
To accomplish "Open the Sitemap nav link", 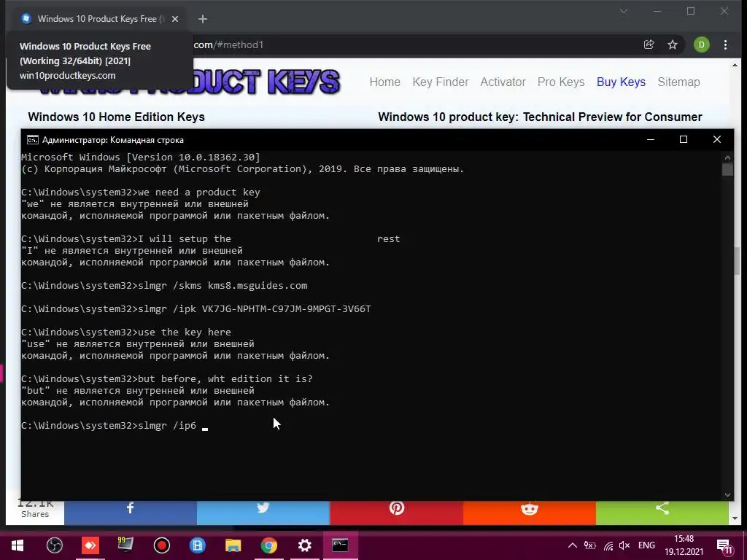I will coord(679,82).
